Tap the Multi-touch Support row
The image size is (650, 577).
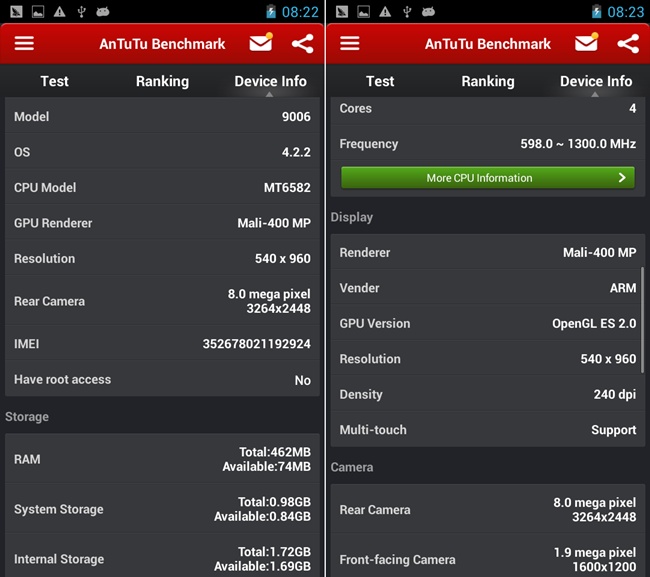click(x=487, y=430)
